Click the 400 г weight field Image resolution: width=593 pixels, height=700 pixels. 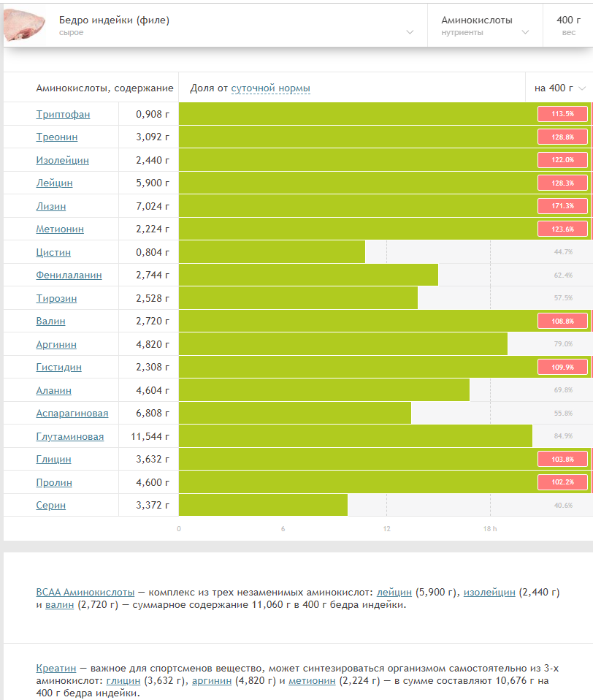(568, 26)
